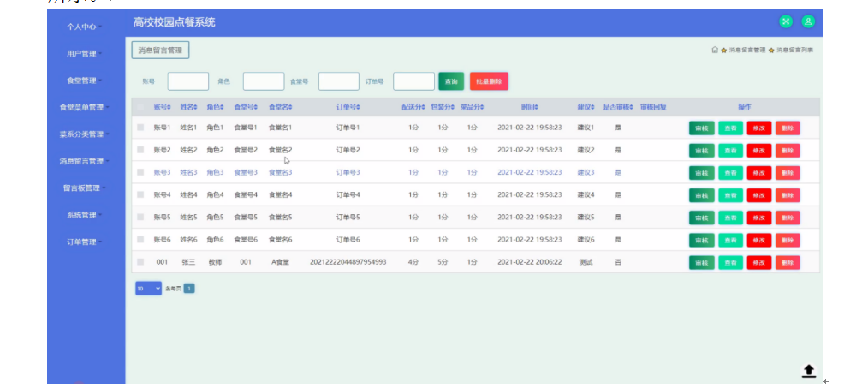The image size is (868, 388).
Task: Expand the 菜系分类管理 sidebar menu
Action: [84, 134]
